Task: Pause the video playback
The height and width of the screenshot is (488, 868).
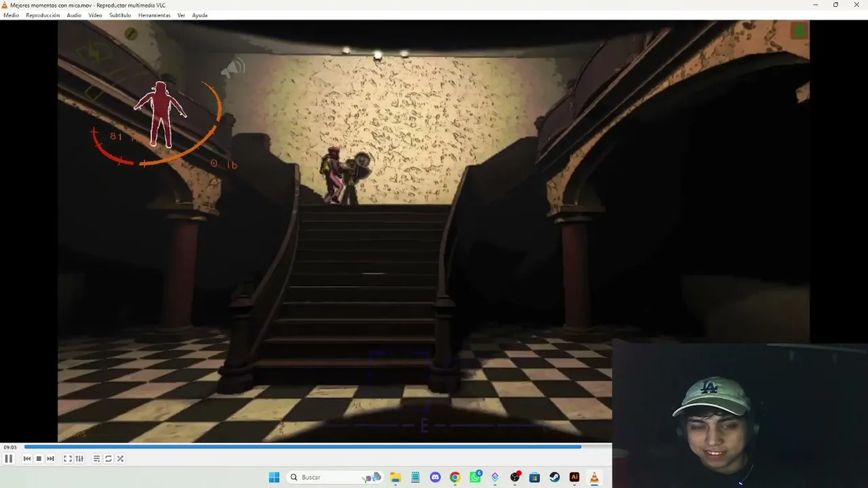Action: (x=8, y=459)
